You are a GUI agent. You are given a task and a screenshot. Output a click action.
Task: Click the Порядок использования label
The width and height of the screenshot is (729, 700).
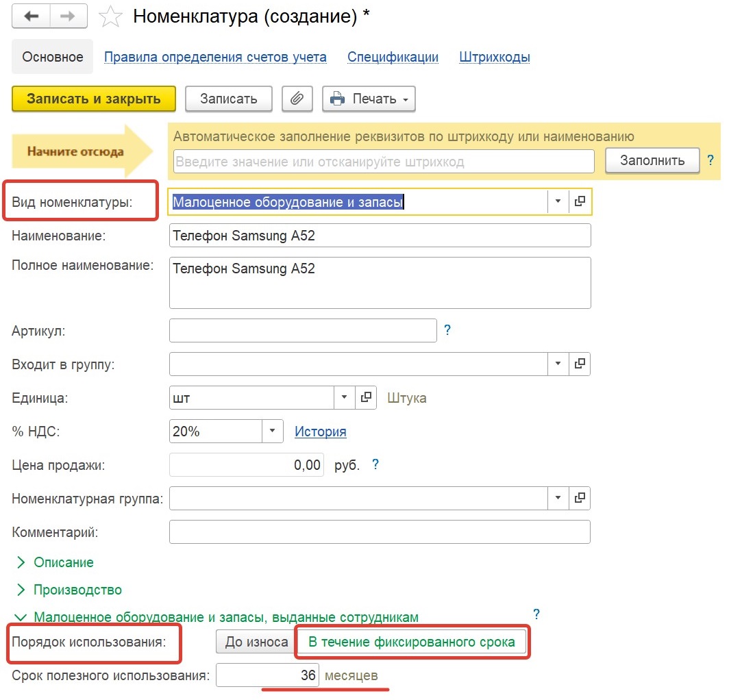pos(88,642)
